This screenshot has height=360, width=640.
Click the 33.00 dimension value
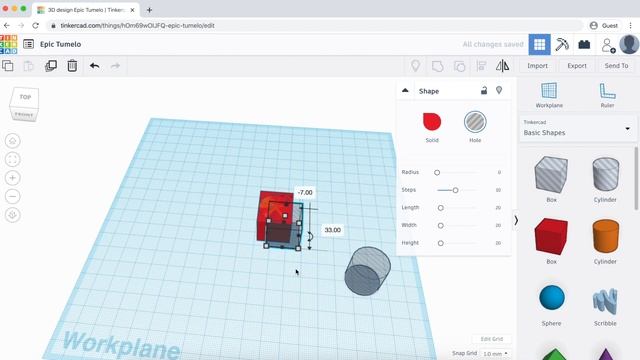click(332, 230)
